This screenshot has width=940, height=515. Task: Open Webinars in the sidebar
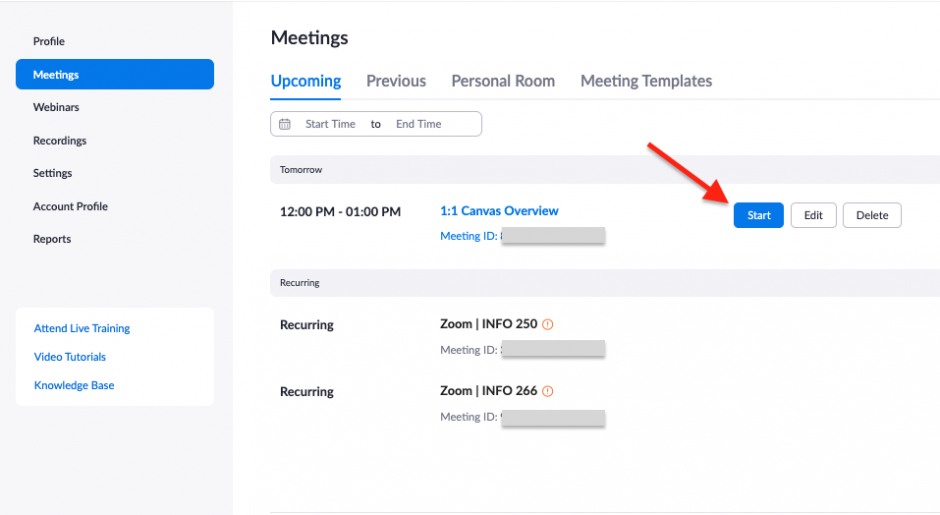point(56,107)
